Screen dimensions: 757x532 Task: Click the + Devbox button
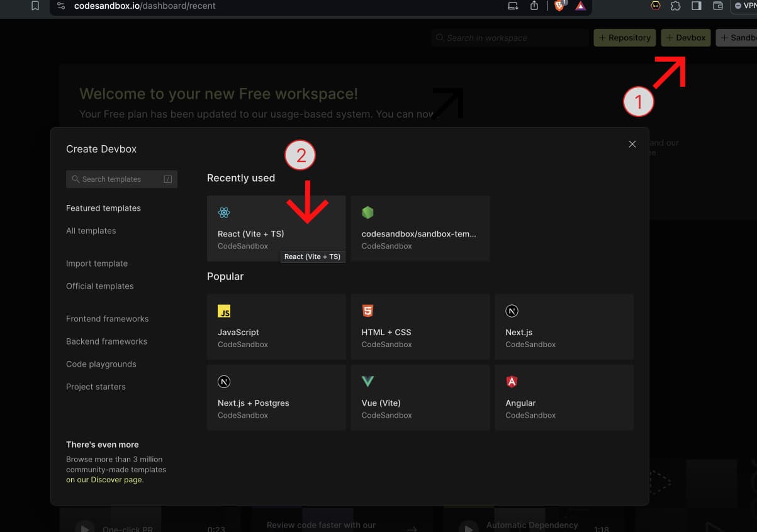[686, 38]
